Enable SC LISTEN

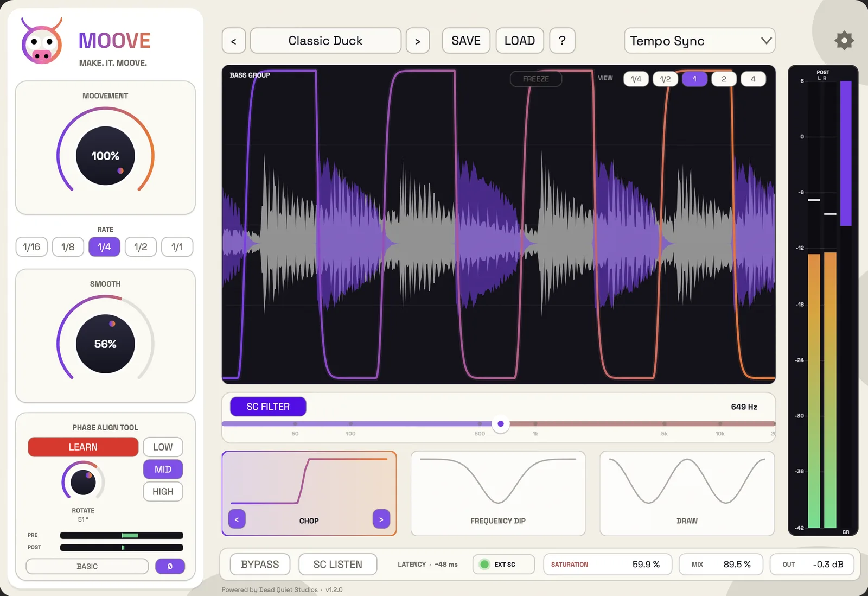point(337,565)
